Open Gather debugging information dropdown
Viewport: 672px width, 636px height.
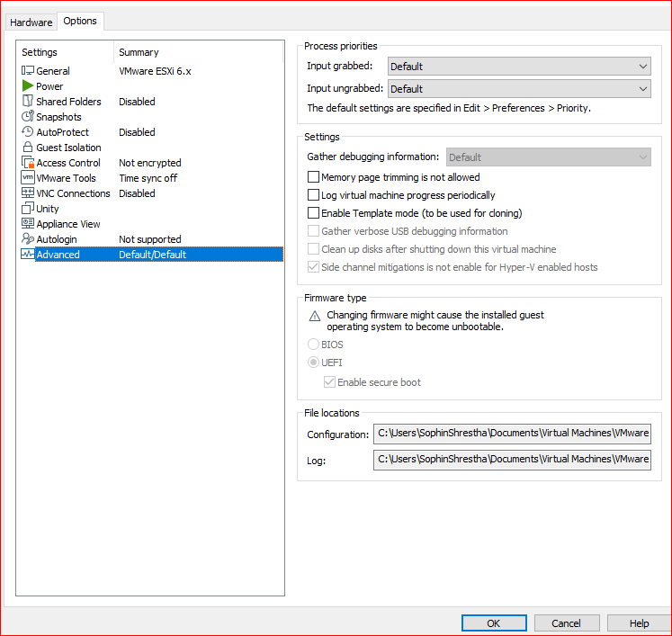coord(548,157)
